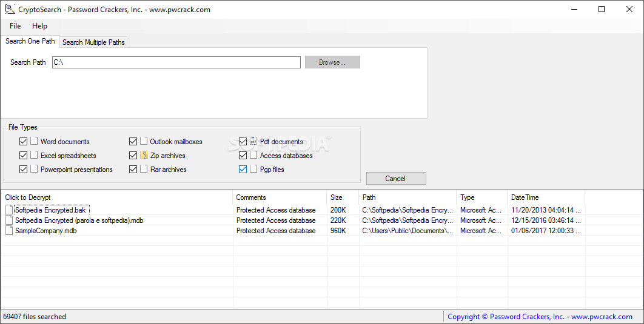Sort by Size column header
The image size is (644, 324).
[343, 197]
